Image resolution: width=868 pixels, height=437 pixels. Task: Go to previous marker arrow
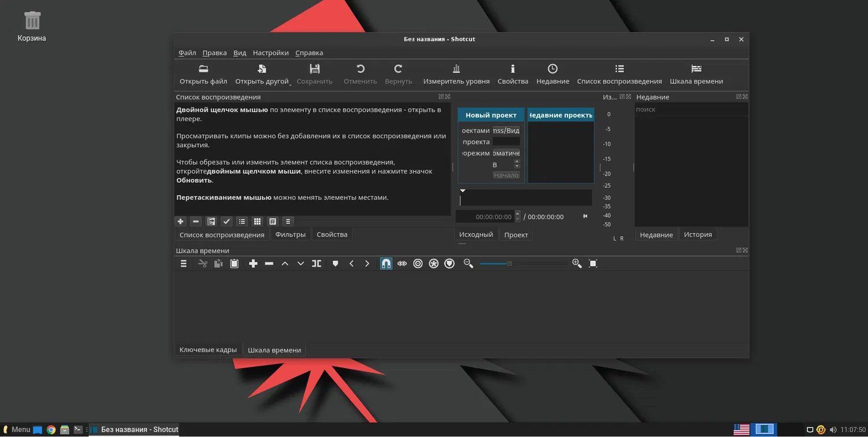351,263
